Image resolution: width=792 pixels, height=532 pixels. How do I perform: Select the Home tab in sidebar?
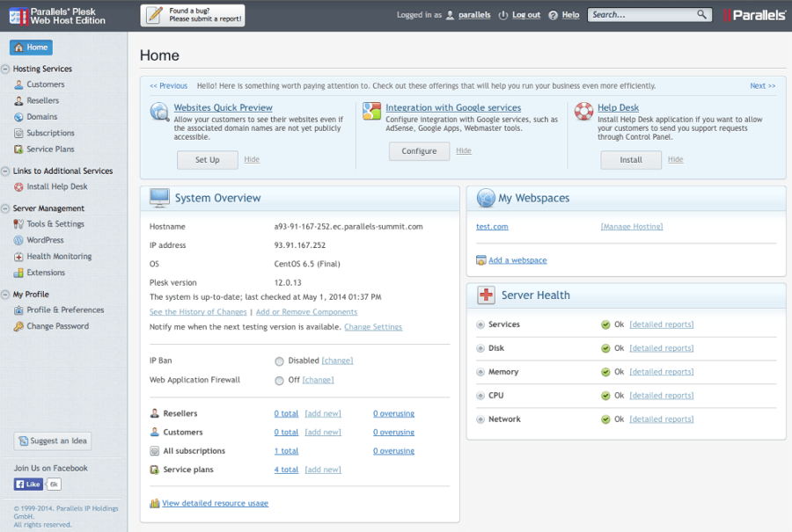(31, 47)
